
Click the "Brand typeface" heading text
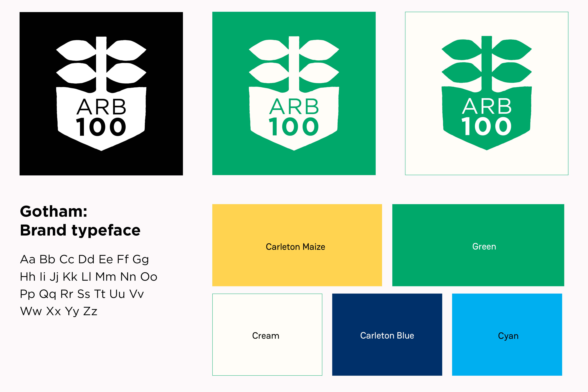(x=80, y=230)
